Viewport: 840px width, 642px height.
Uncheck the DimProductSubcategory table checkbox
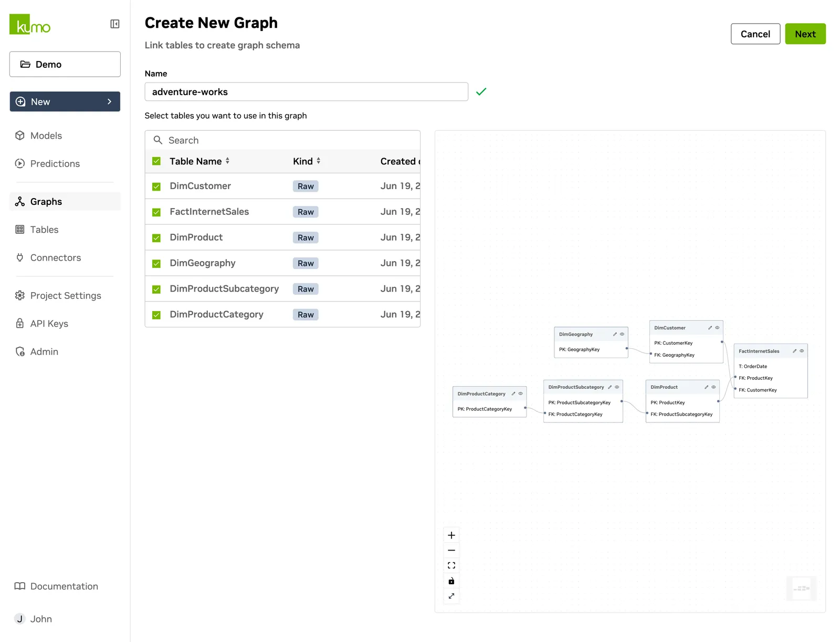coord(156,289)
